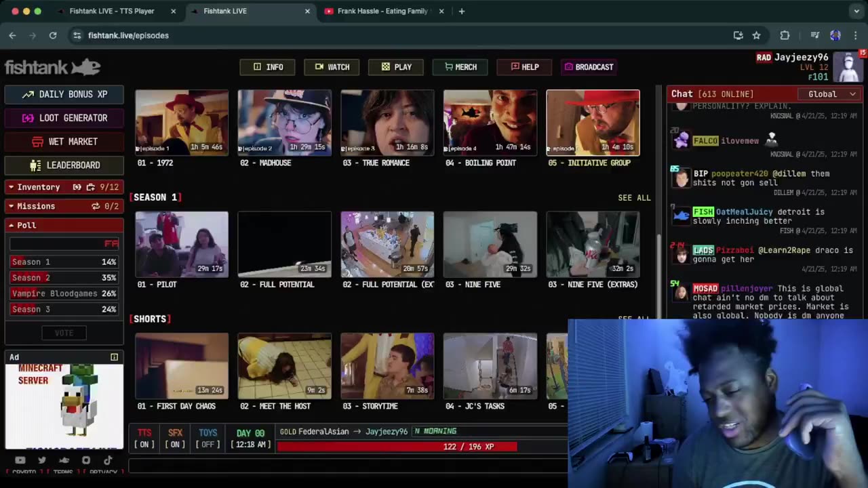This screenshot has width=868, height=488.
Task: Switch to Frank Hassle YouTube tab
Action: tap(382, 11)
